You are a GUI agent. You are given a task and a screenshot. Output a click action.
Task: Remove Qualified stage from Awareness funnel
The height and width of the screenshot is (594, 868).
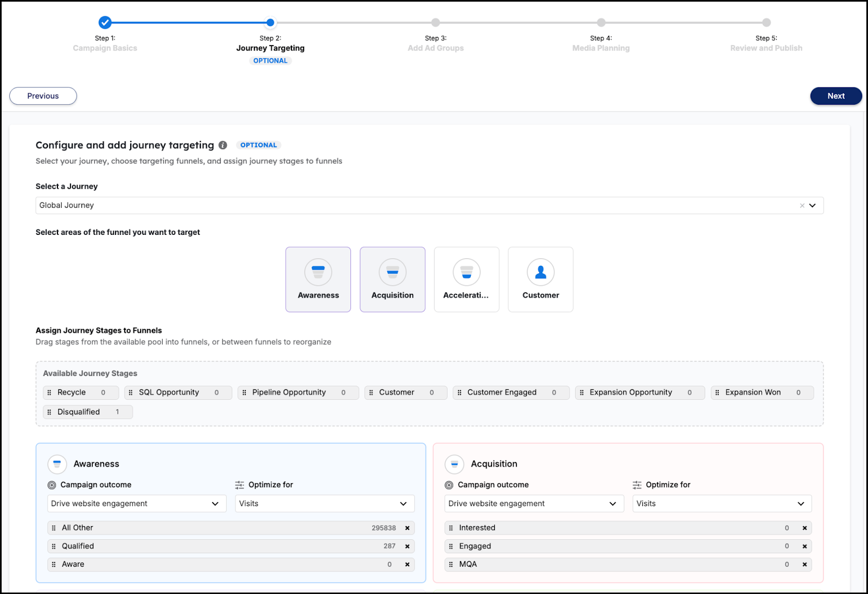pos(407,546)
